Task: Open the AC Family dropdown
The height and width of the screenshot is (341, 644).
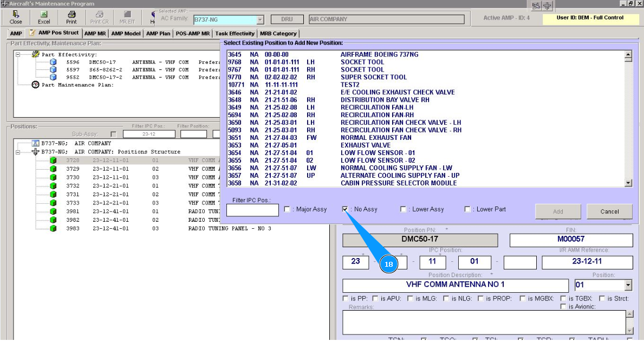Action: coord(260,20)
